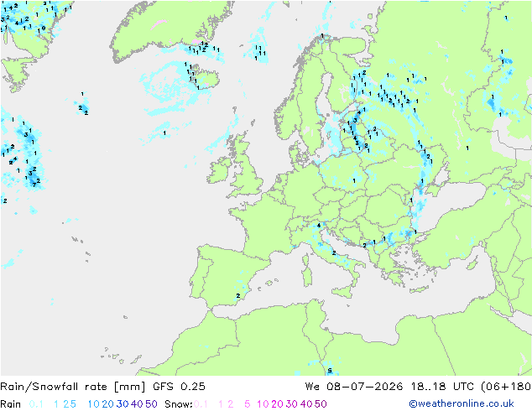532x411 pixels.
Task: Click the 'Snow:' legend label
Action: click(x=179, y=404)
